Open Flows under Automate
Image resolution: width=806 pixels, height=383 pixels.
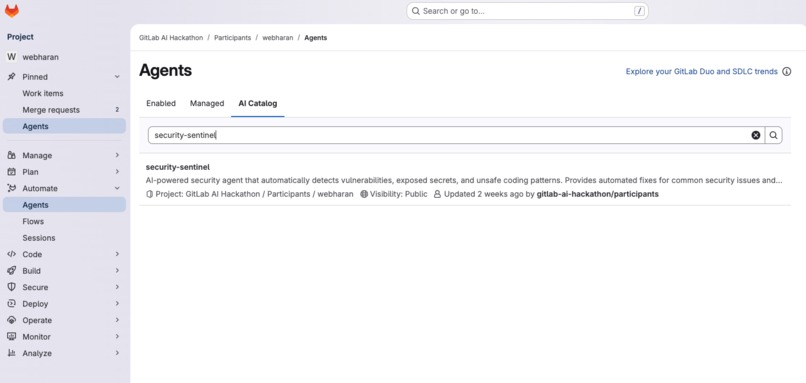tap(64, 221)
